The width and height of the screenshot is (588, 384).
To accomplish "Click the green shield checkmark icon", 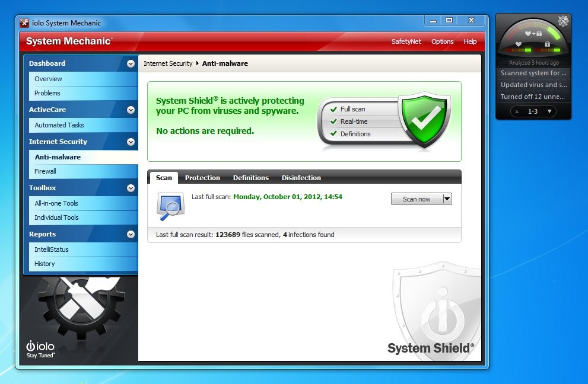I will [424, 119].
